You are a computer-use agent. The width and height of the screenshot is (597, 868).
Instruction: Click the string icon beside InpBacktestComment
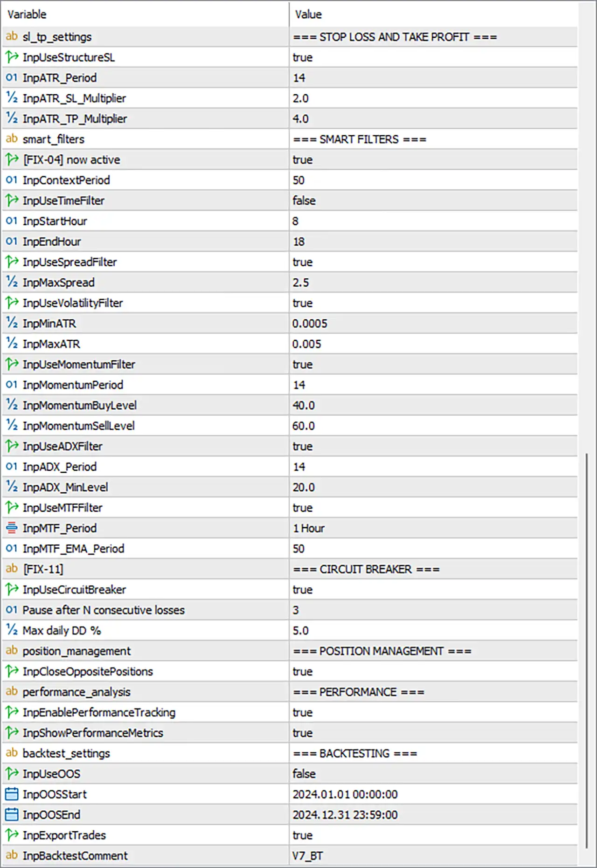12,855
